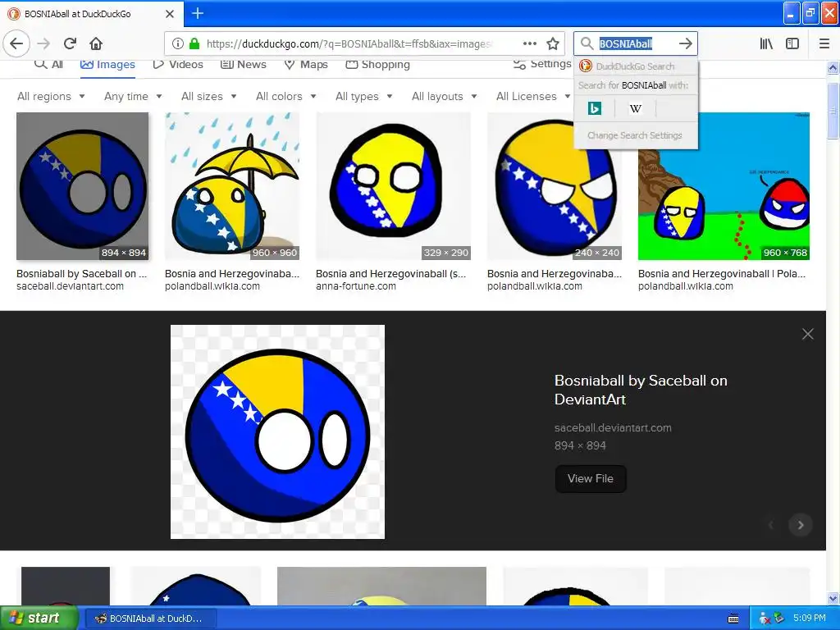
Task: Click the keyboard icon in system tray
Action: coord(733,619)
